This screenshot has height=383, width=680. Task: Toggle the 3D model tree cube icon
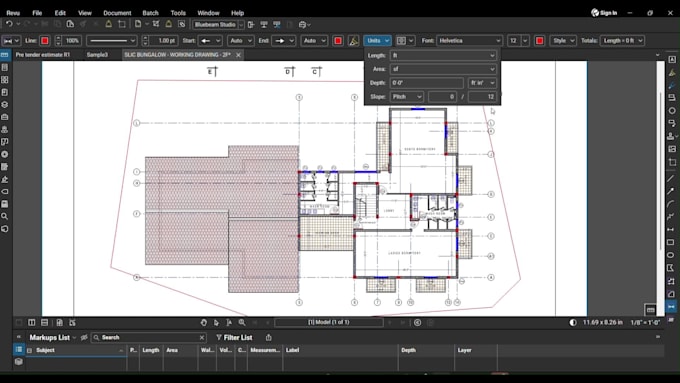click(x=19, y=361)
